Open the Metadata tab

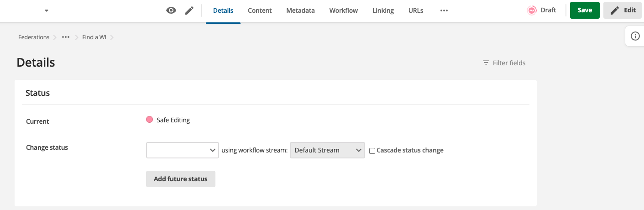click(x=300, y=10)
